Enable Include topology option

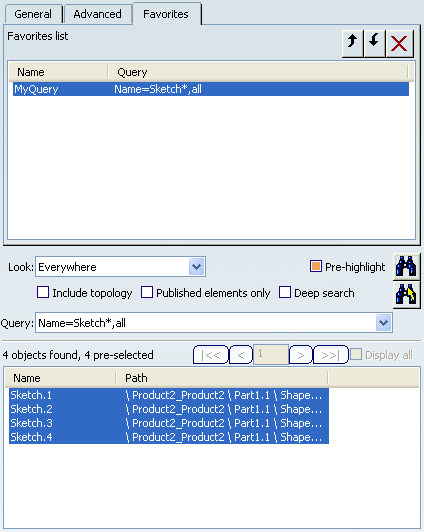43,292
